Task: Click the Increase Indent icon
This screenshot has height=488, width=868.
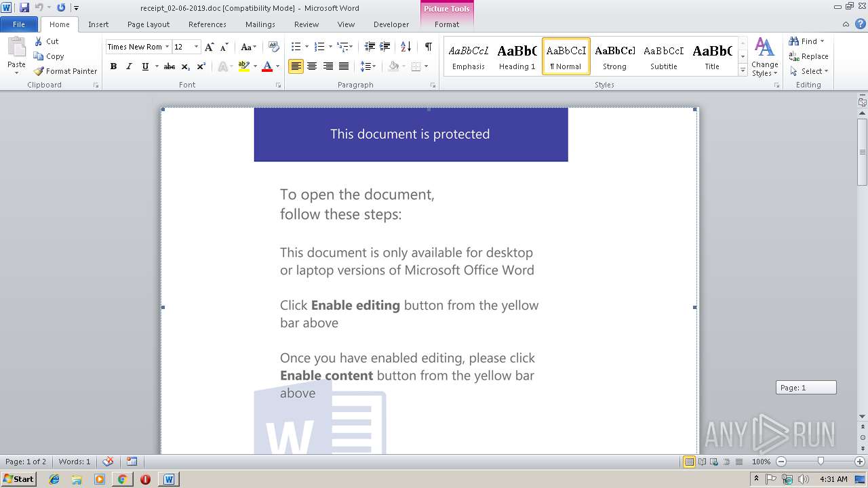Action: point(384,47)
